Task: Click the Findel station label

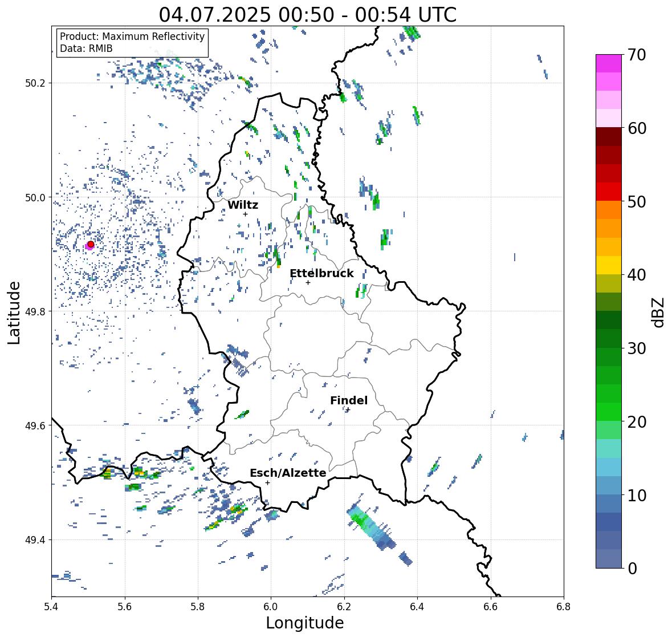Action: tap(349, 400)
